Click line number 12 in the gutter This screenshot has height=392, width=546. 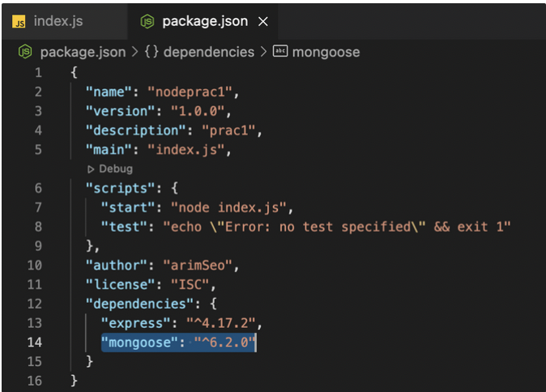tap(35, 304)
